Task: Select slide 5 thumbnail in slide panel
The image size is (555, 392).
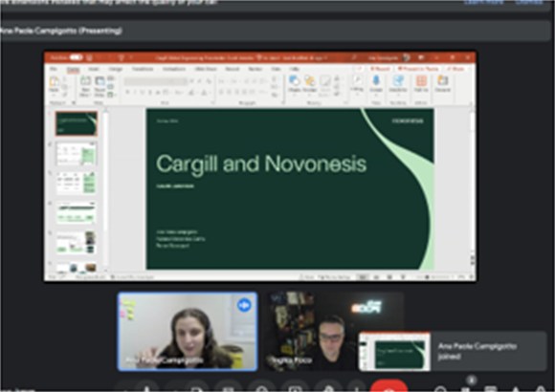Action: coord(77,243)
